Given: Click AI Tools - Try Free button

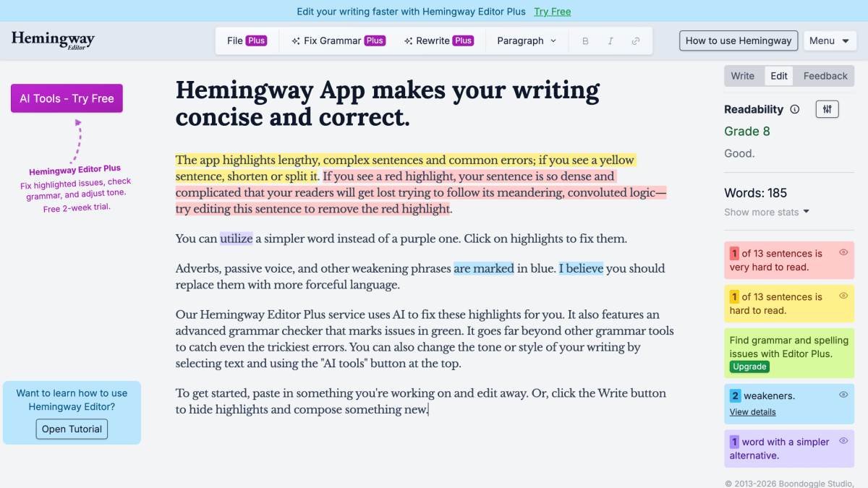Looking at the screenshot, I should click(x=67, y=98).
